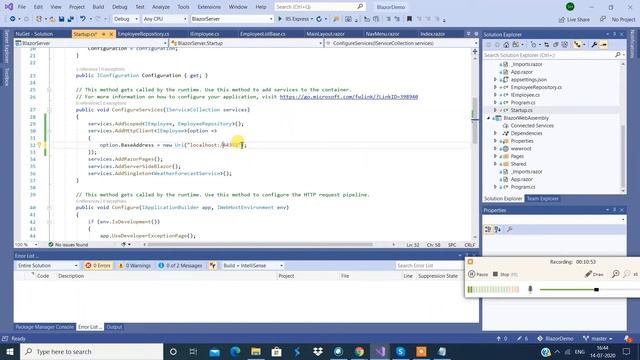This screenshot has height=360, width=640.
Task: Select Connected Services in Solution Explorer
Action: click(532, 126)
